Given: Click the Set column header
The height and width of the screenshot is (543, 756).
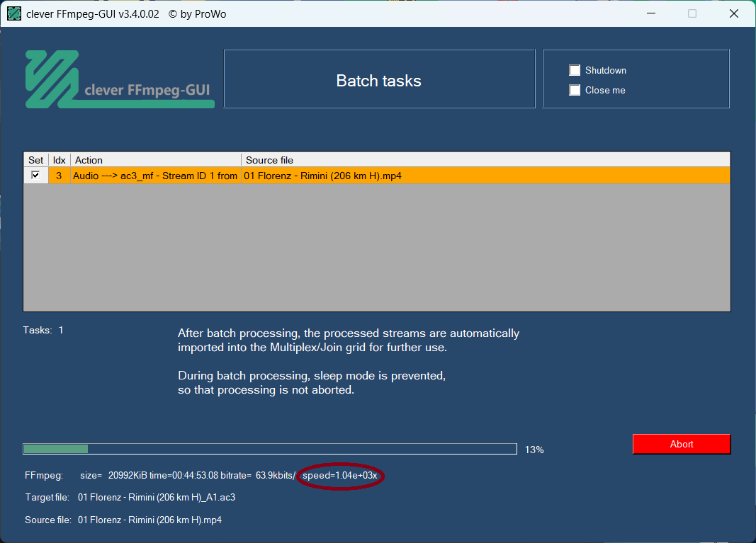Looking at the screenshot, I should [35, 160].
